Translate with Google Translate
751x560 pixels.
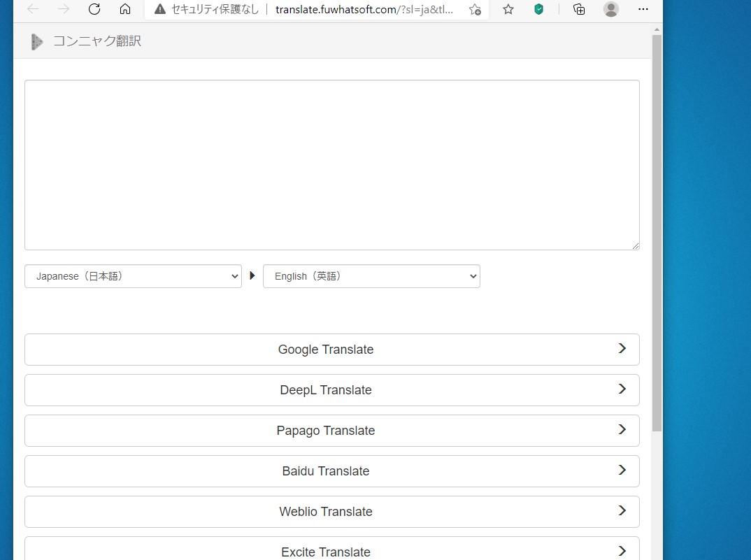[332, 350]
